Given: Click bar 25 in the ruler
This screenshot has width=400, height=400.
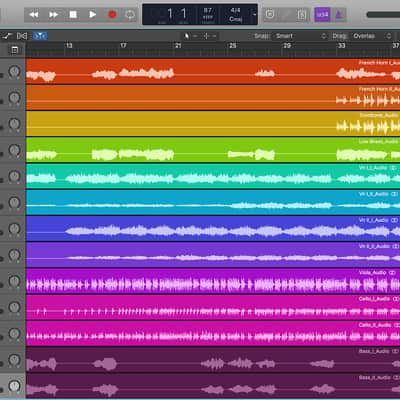Looking at the screenshot, I should 233,46.
